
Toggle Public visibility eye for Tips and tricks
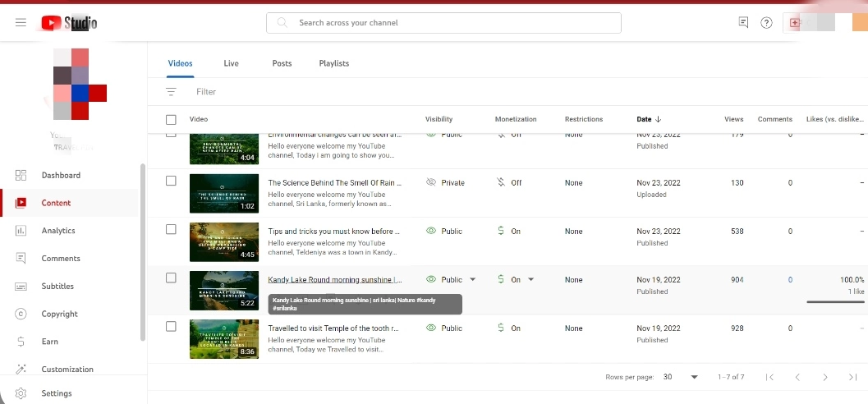(430, 231)
